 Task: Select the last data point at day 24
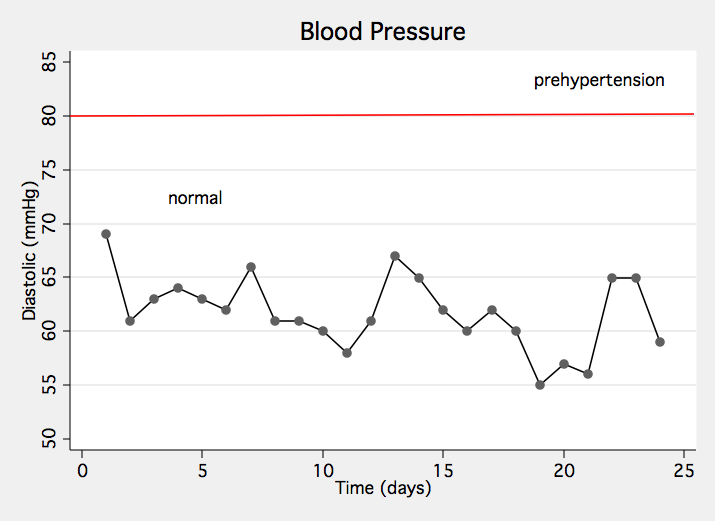point(660,342)
